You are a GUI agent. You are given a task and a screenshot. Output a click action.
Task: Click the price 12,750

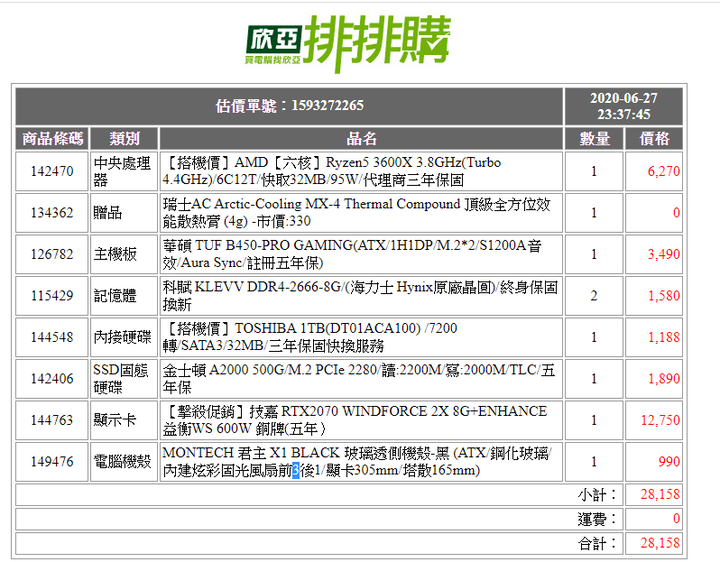click(660, 420)
